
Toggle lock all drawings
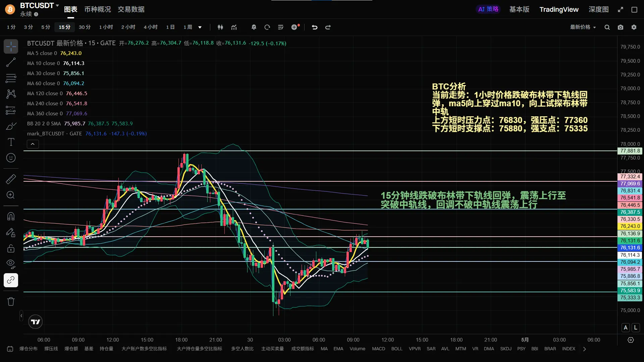[x=11, y=248]
